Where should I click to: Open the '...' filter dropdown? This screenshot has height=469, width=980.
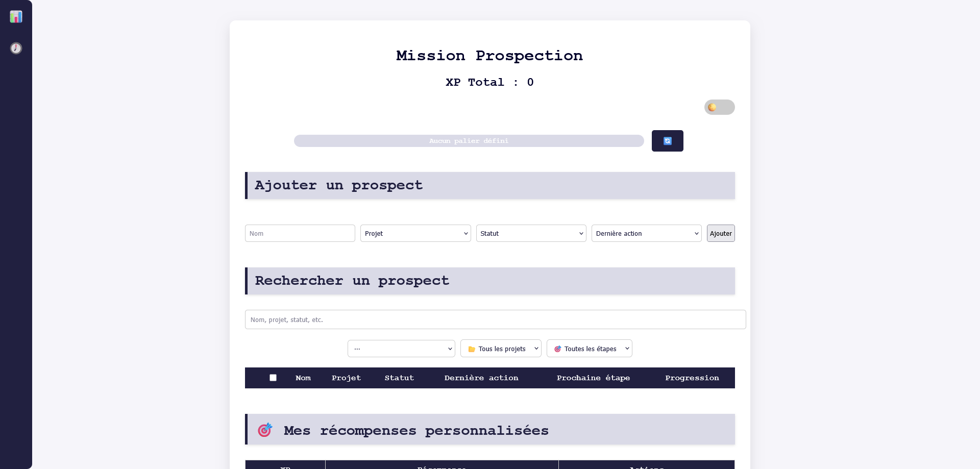pyautogui.click(x=401, y=349)
